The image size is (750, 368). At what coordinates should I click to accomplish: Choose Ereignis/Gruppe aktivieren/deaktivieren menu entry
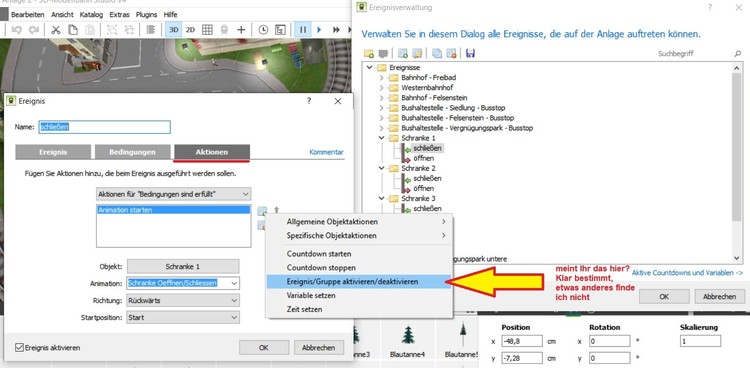358,281
